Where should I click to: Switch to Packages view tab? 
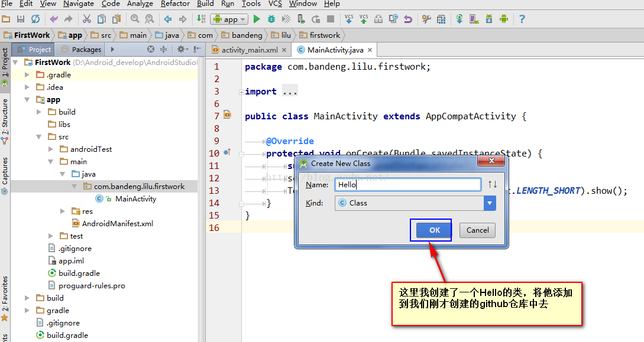[x=80, y=49]
